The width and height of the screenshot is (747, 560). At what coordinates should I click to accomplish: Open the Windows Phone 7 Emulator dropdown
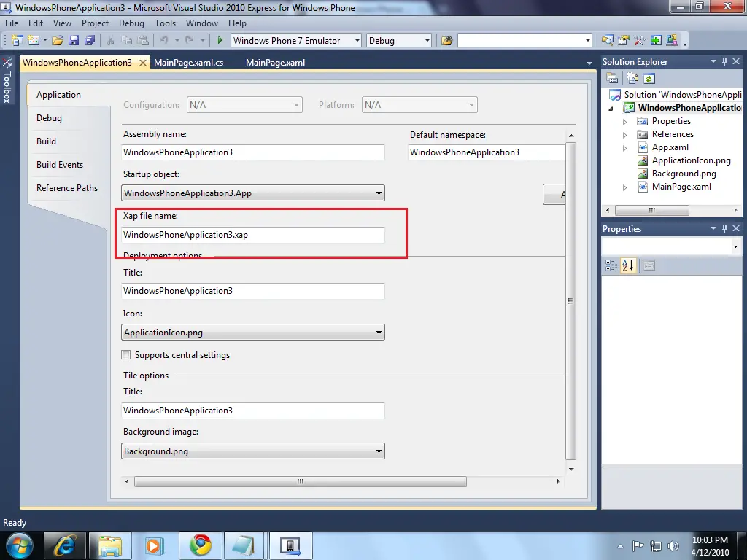(357, 41)
